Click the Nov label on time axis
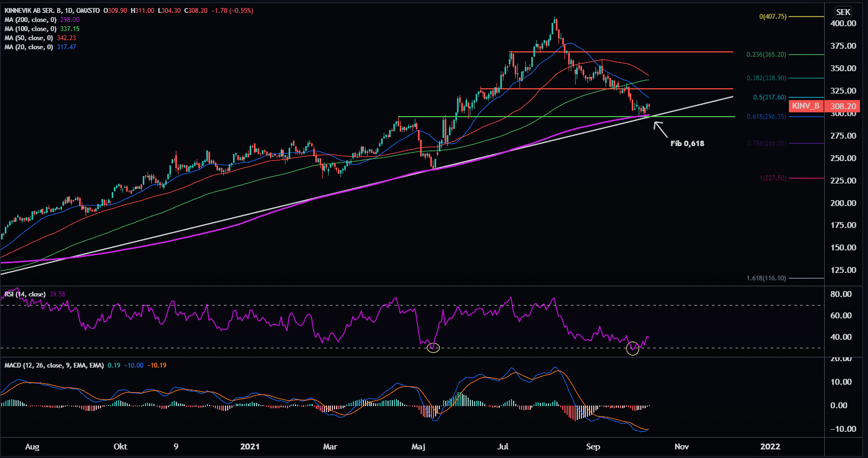Image resolution: width=868 pixels, height=458 pixels. coord(681,447)
